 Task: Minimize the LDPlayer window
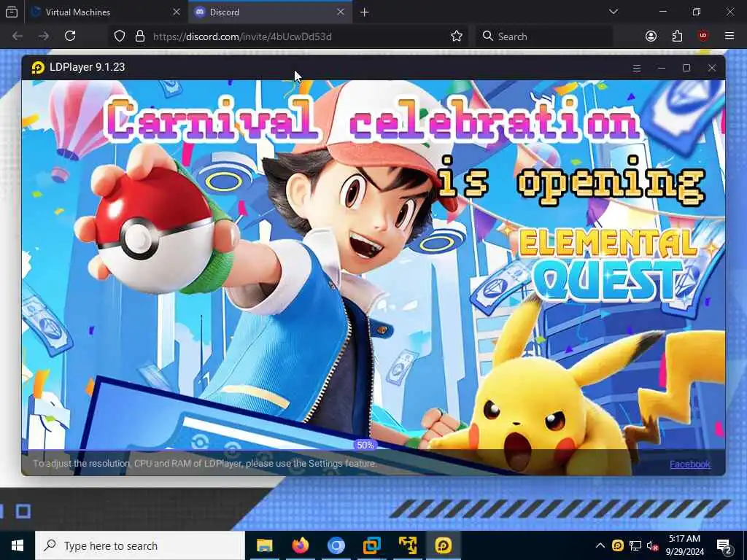pyautogui.click(x=661, y=68)
